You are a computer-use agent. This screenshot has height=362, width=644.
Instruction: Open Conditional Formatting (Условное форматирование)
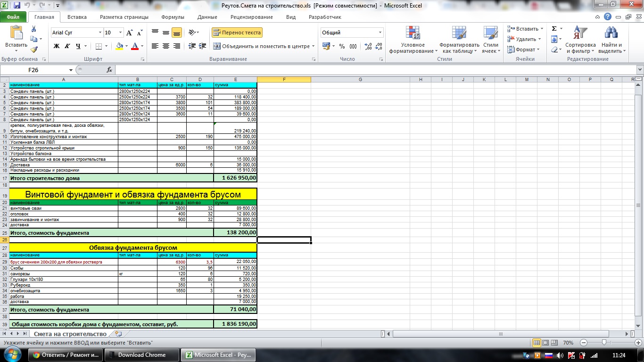(413, 40)
